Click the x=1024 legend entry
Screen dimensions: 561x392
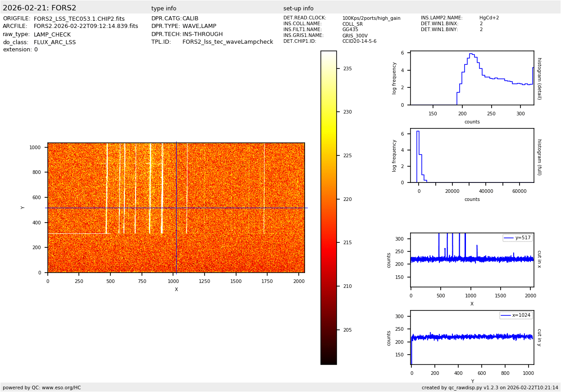pos(516,315)
